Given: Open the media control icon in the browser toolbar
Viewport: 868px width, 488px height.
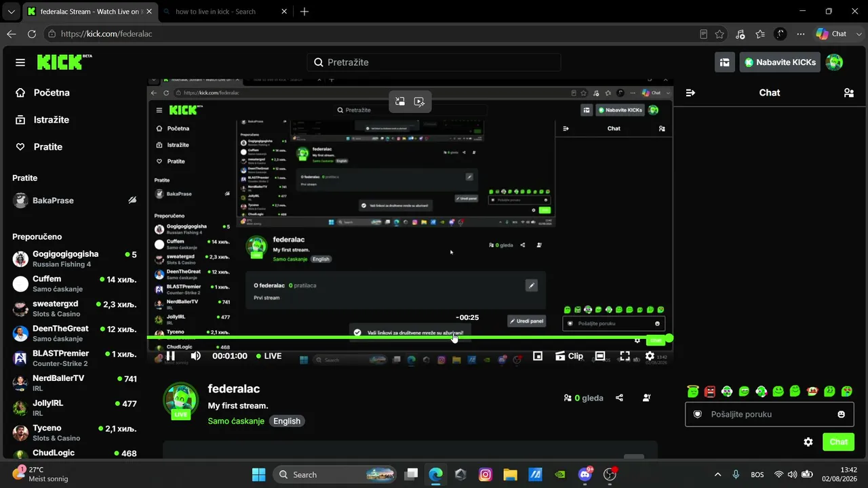Looking at the screenshot, I should pos(740,34).
